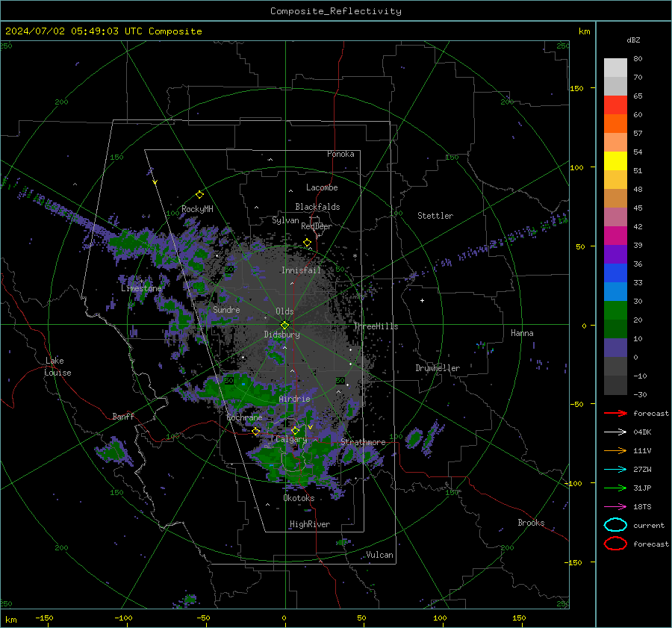Click the Innisfail city label
The height and width of the screenshot is (628, 672).
301,270
